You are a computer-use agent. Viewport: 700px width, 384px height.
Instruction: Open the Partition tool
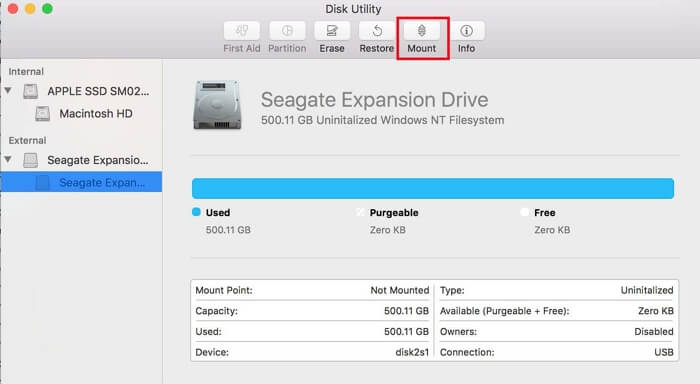287,31
